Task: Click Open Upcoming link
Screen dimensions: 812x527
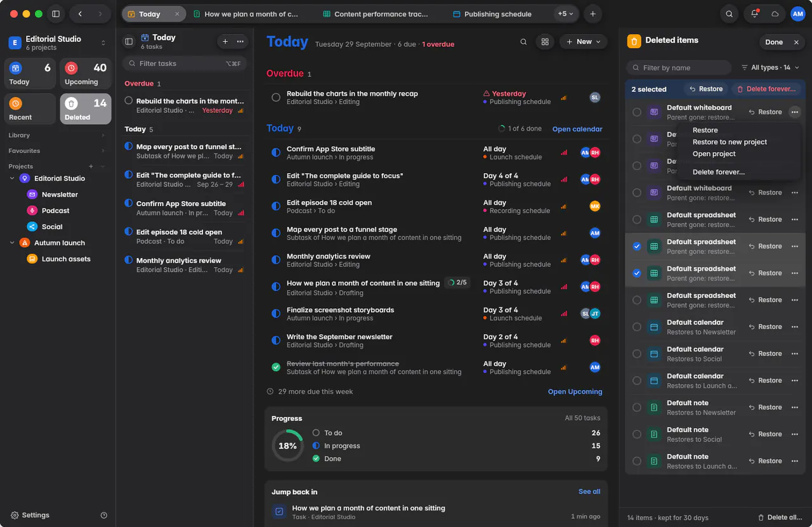Action: pyautogui.click(x=575, y=392)
